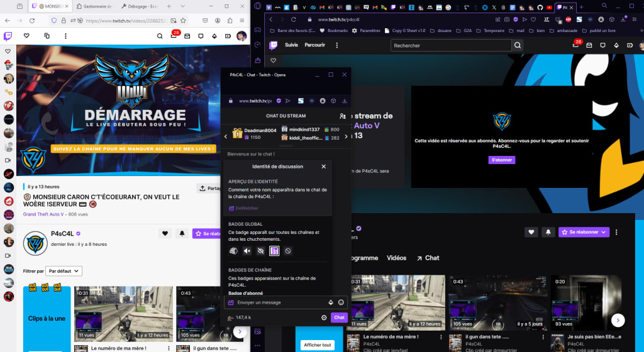Click Bits icon inside chat message box

(331, 302)
